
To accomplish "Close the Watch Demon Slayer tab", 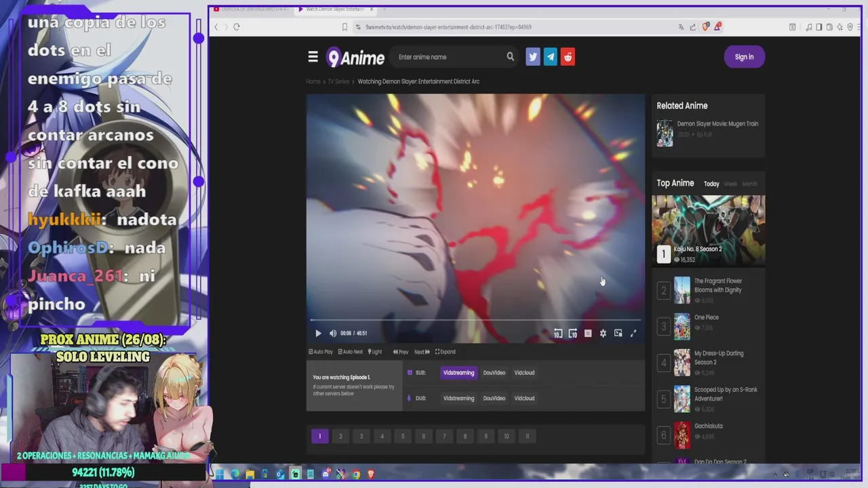I will [x=372, y=9].
